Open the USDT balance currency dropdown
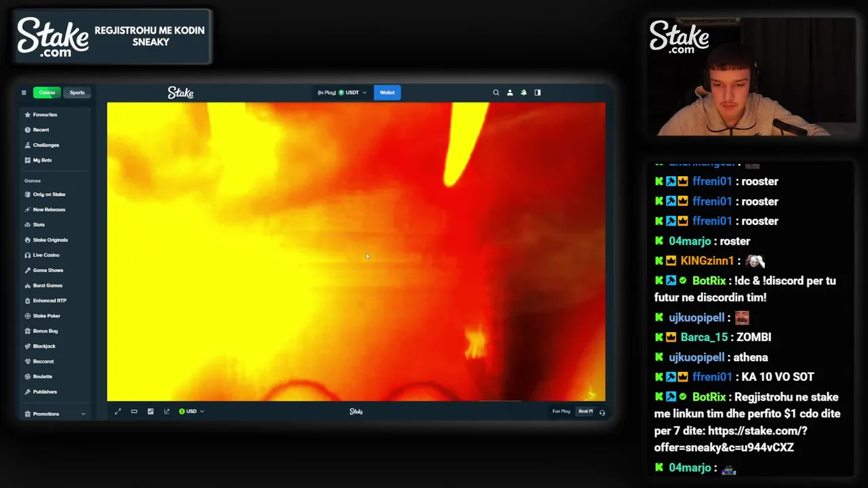Viewport: 868px width, 488px height. point(342,93)
